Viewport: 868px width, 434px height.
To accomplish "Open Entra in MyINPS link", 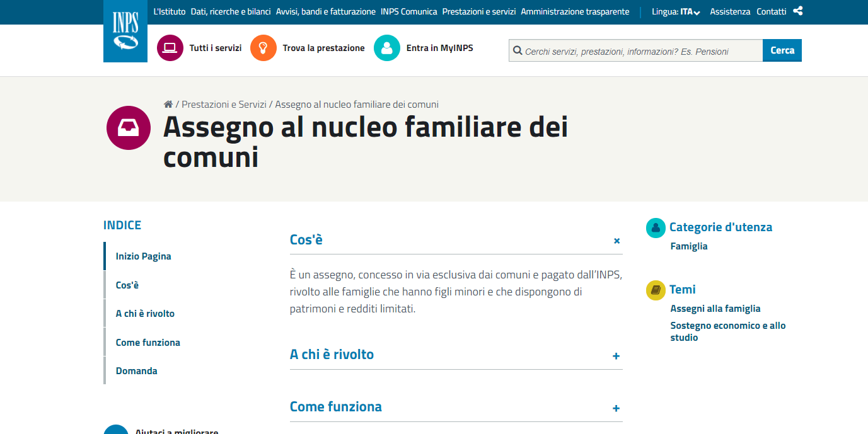I will [440, 48].
